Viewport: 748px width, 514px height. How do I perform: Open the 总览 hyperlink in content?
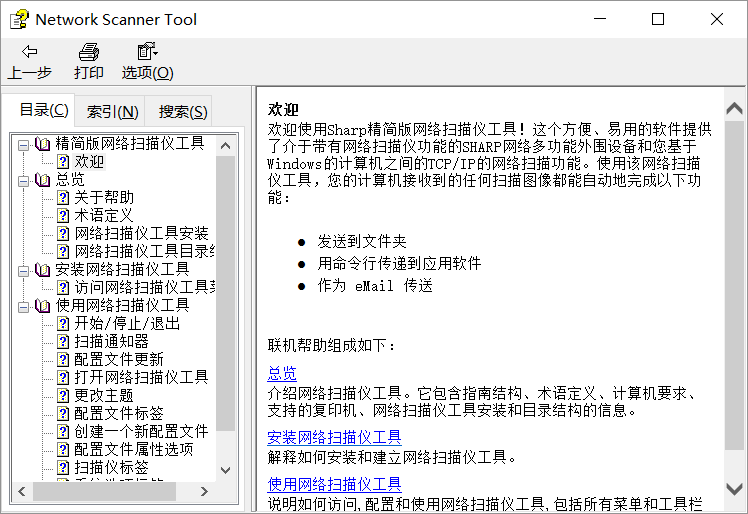coord(282,373)
